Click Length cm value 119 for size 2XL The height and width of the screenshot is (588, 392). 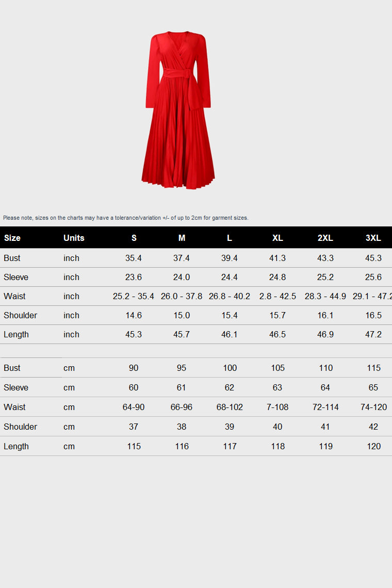[326, 446]
